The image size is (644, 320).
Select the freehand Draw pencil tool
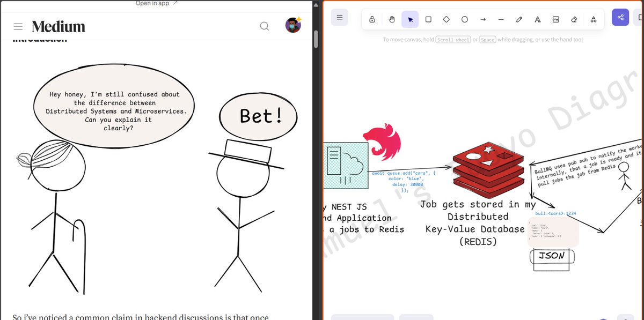519,19
